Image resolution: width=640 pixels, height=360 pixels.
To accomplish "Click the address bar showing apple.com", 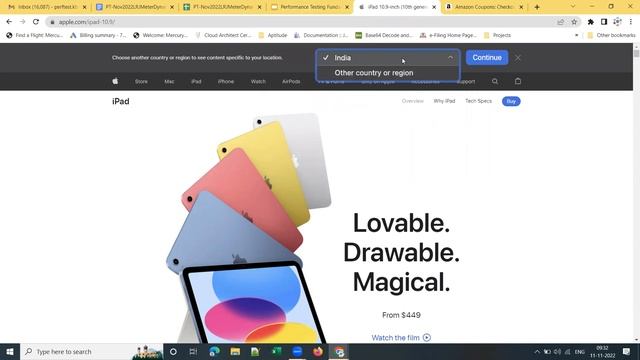I will 302,22.
